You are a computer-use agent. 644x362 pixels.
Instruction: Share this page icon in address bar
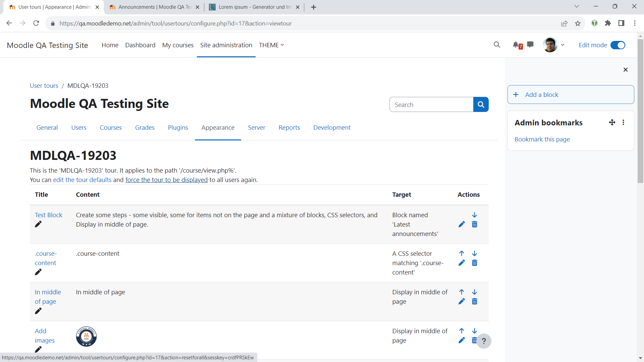tap(564, 23)
